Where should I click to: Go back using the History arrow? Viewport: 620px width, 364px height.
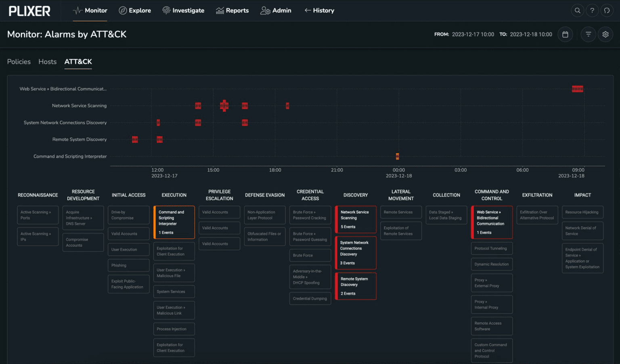[319, 10]
